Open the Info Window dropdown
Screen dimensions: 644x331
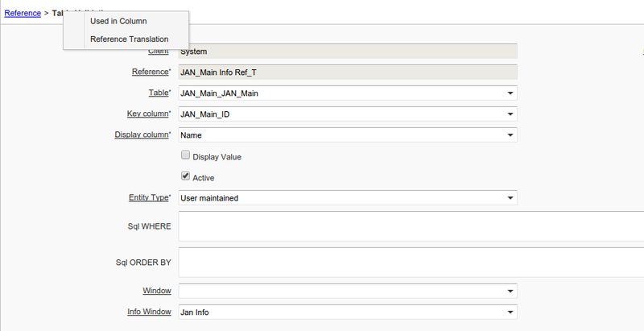[x=510, y=312]
